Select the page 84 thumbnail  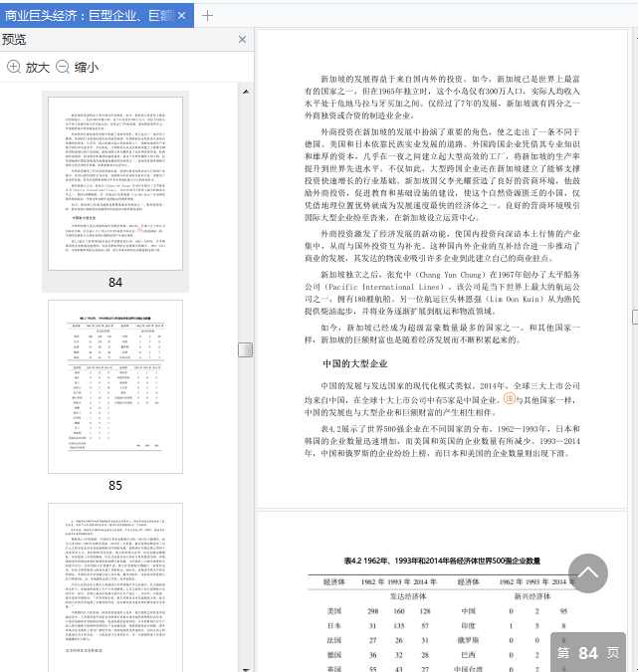pyautogui.click(x=115, y=183)
